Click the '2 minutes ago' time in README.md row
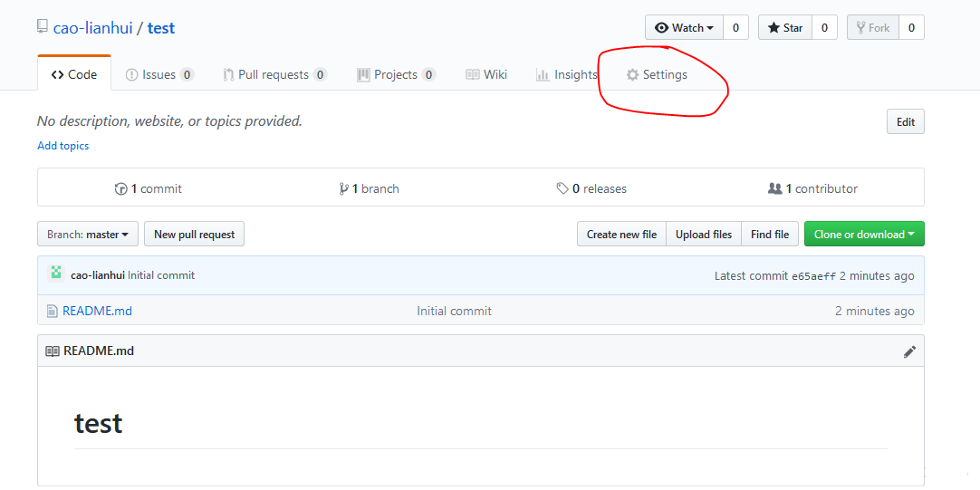 (875, 311)
